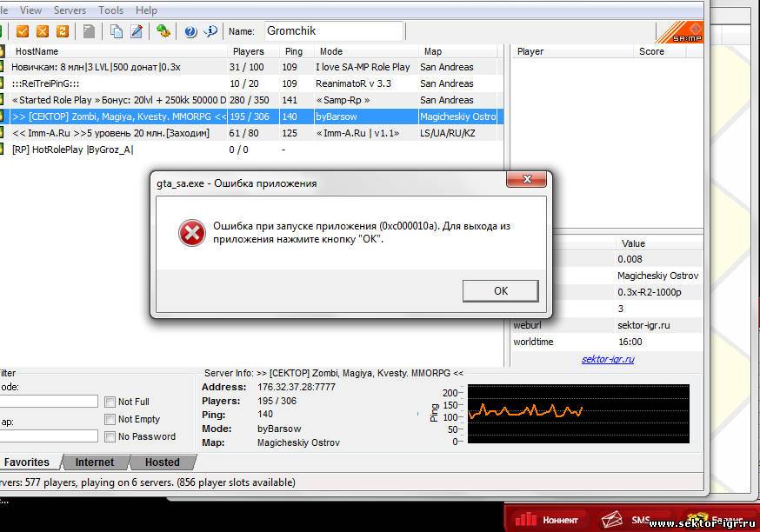Select the :::ReiTreiPinG::: server row
Image resolution: width=760 pixels, height=532 pixels.
click(252, 83)
